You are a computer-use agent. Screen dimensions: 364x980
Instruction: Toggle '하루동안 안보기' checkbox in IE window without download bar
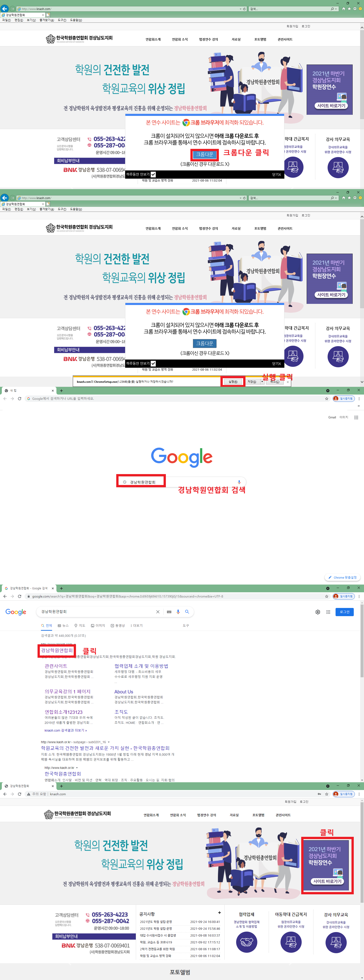click(x=153, y=174)
